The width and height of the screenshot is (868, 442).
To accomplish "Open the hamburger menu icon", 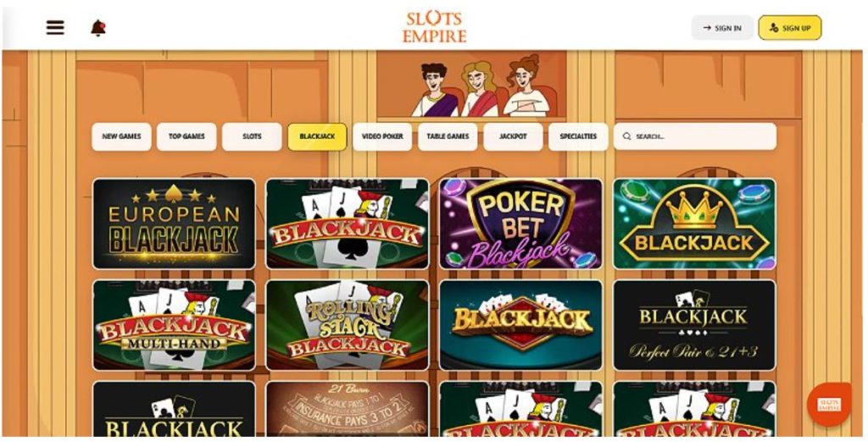I will (55, 27).
